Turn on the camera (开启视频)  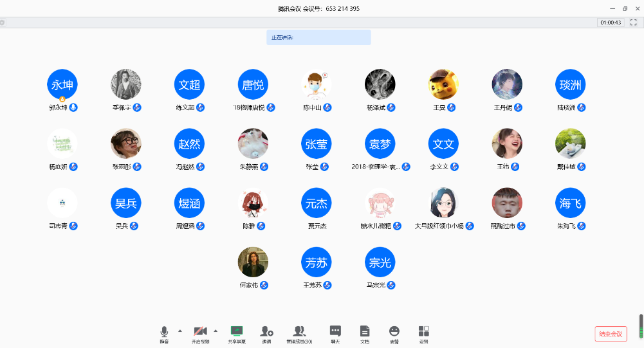(200, 333)
